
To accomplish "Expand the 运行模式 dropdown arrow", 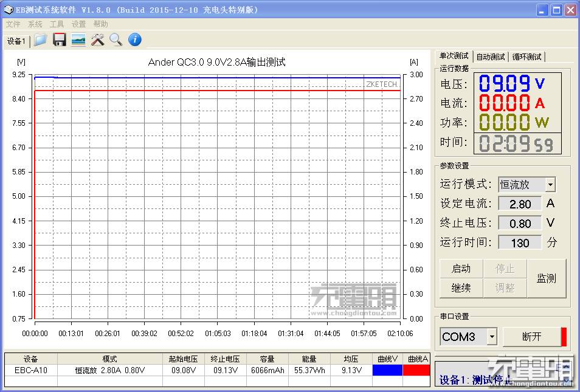I will pos(550,184).
